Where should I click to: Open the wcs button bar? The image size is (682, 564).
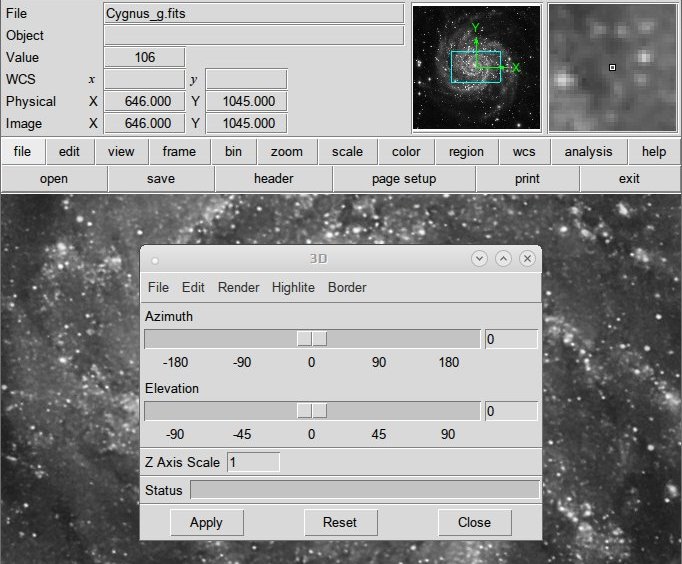pos(524,152)
